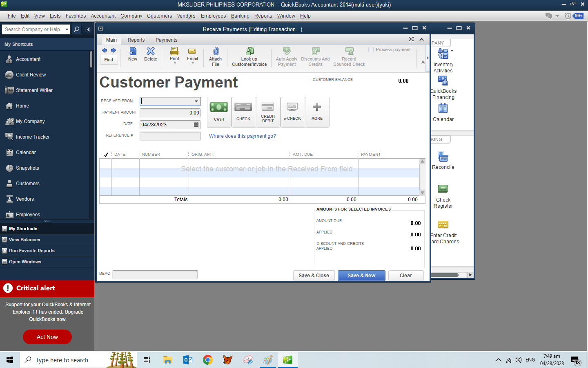This screenshot has width=588, height=368.
Task: Toggle Process payment checkbox
Action: pos(371,49)
